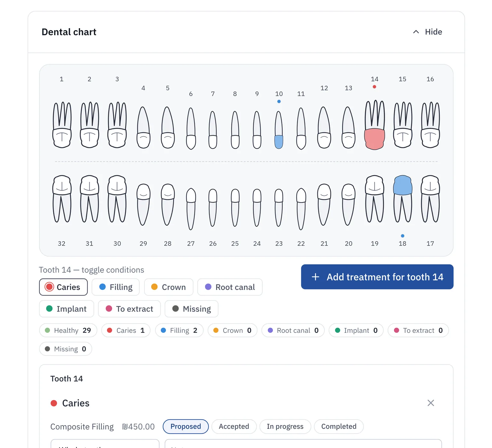Toggle Root canal condition
Screen dimensions: 492x448
(230, 287)
